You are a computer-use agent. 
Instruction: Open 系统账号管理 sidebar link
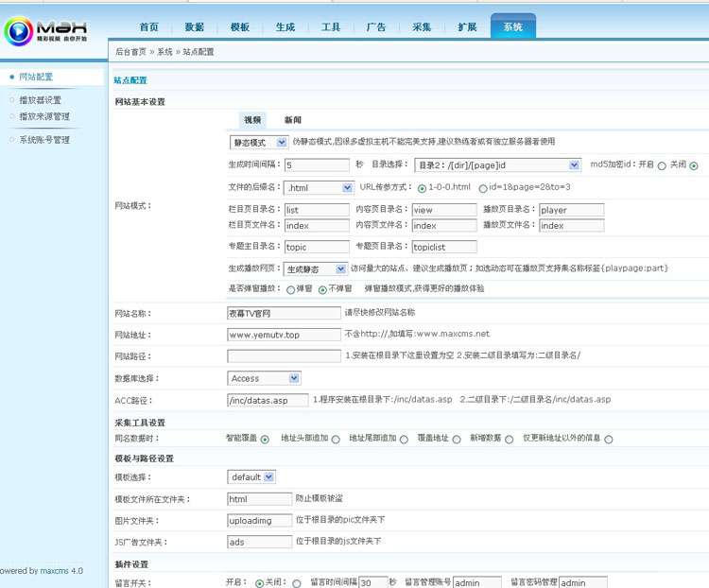44,140
